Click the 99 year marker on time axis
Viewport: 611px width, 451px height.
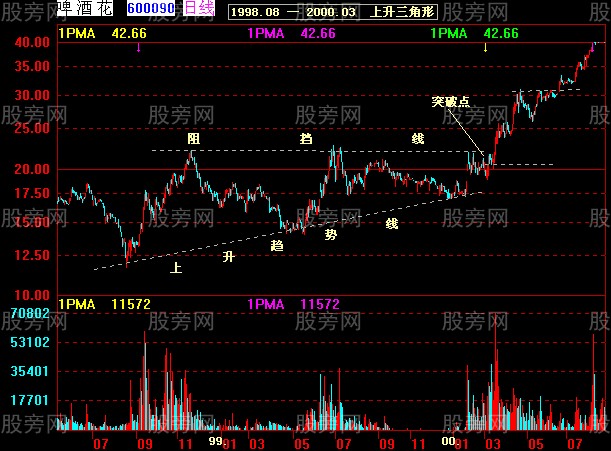215,441
